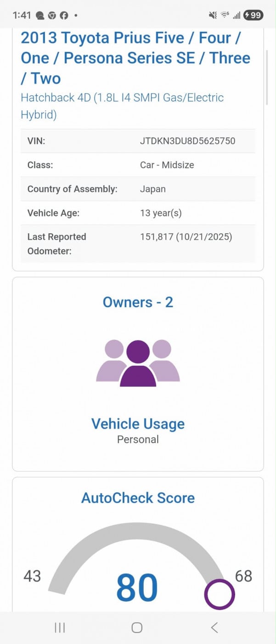Tap the chat bubble notification icon
This screenshot has height=644, width=276.
click(x=40, y=15)
